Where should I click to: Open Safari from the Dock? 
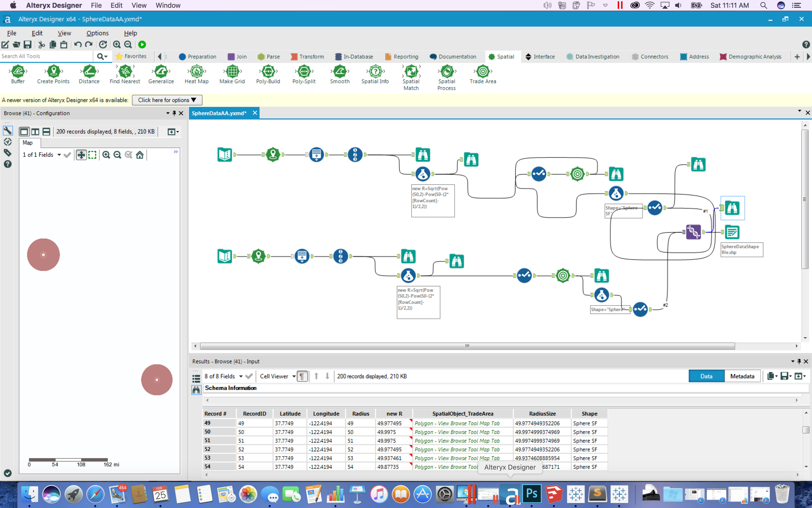point(95,494)
